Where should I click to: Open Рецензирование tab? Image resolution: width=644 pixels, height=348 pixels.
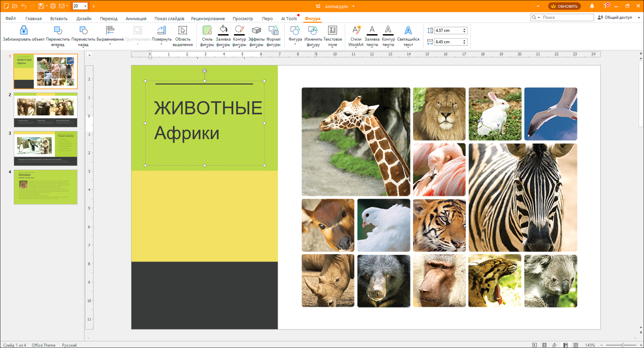pos(208,18)
